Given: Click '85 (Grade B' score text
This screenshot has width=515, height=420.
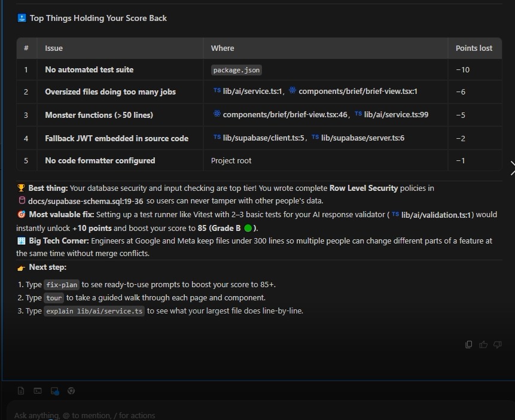Looking at the screenshot, I should (x=219, y=228).
